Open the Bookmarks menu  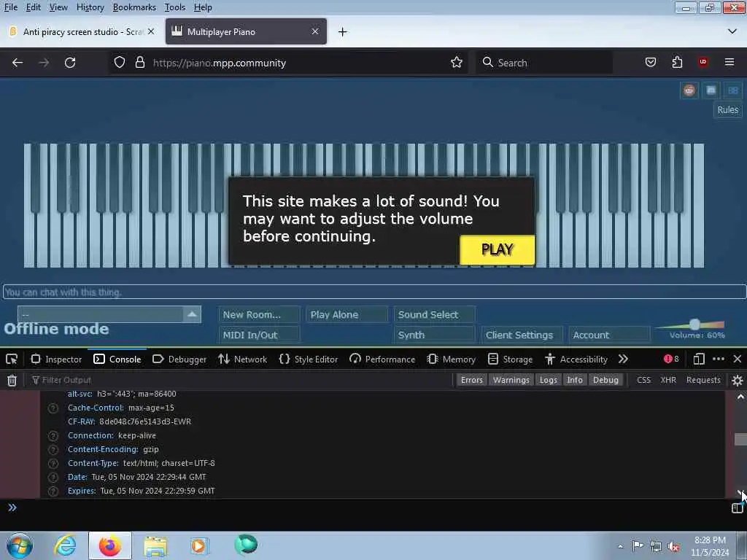(134, 7)
